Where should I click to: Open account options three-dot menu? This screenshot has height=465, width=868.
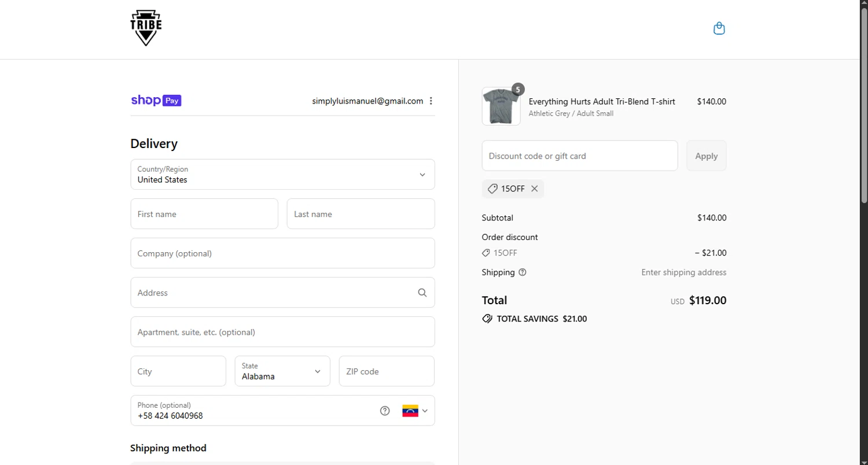(431, 101)
